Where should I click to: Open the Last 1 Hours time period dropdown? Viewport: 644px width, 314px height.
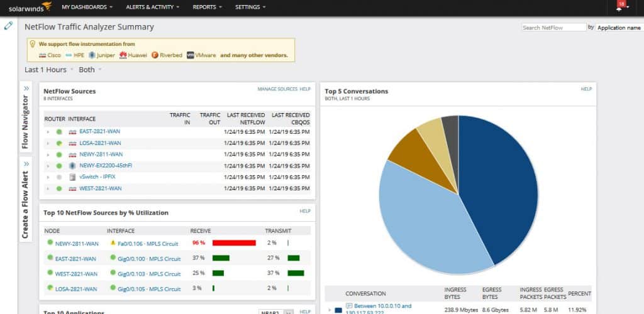click(x=49, y=70)
